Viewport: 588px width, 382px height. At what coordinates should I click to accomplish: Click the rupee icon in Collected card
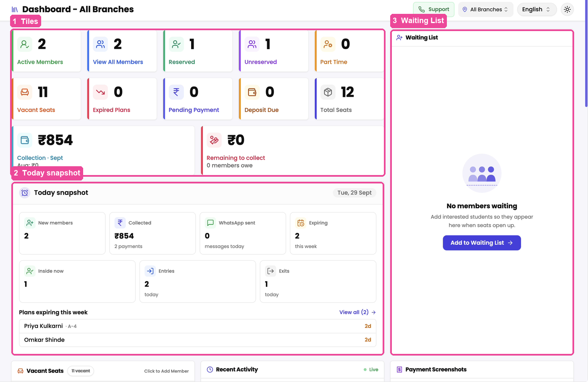click(120, 222)
